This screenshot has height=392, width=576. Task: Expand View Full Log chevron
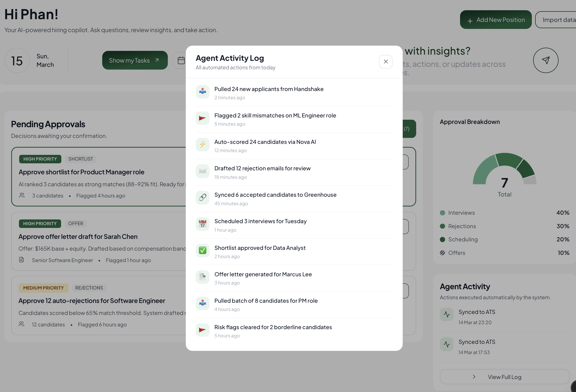474,377
